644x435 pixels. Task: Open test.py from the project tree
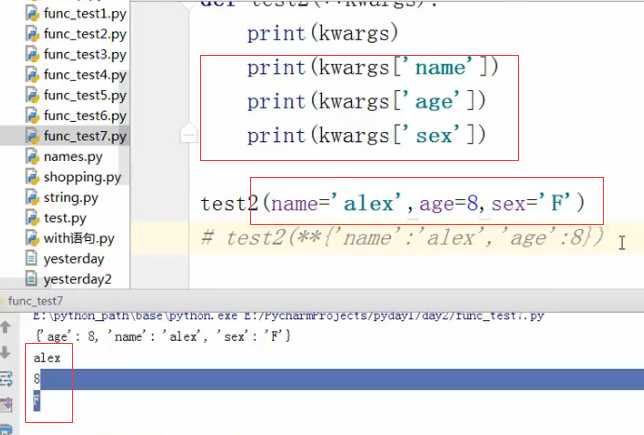click(65, 218)
